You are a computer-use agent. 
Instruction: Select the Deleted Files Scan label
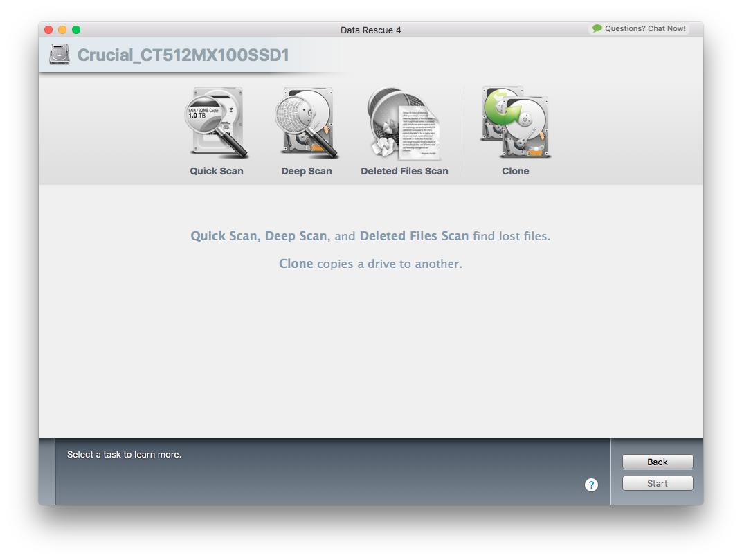(404, 170)
